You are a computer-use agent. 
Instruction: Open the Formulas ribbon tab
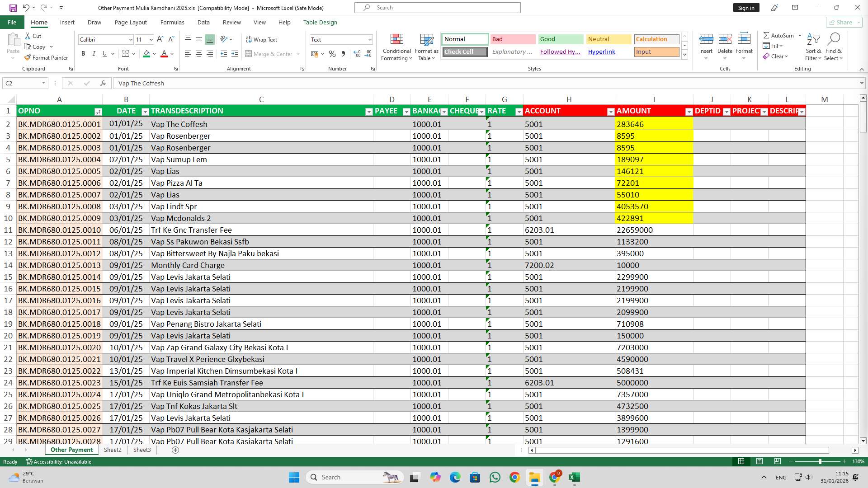coord(172,22)
